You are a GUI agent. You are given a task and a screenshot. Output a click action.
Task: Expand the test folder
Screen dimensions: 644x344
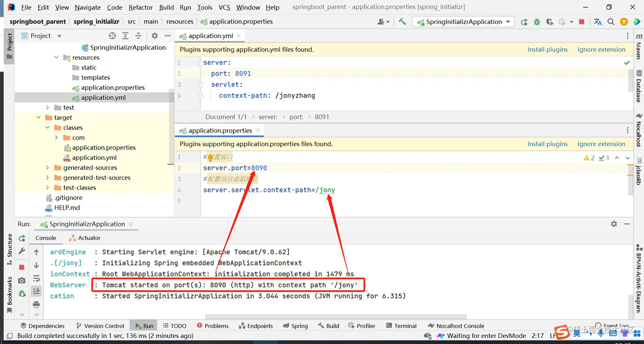(x=47, y=107)
